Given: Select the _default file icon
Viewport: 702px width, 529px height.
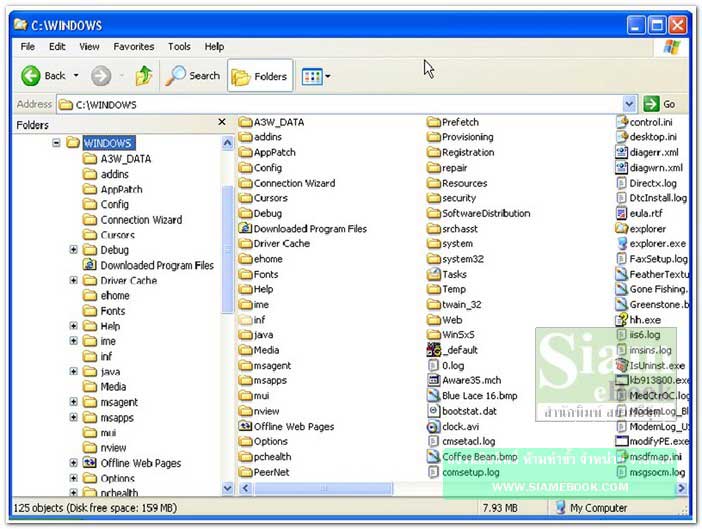Looking at the screenshot, I should click(434, 350).
